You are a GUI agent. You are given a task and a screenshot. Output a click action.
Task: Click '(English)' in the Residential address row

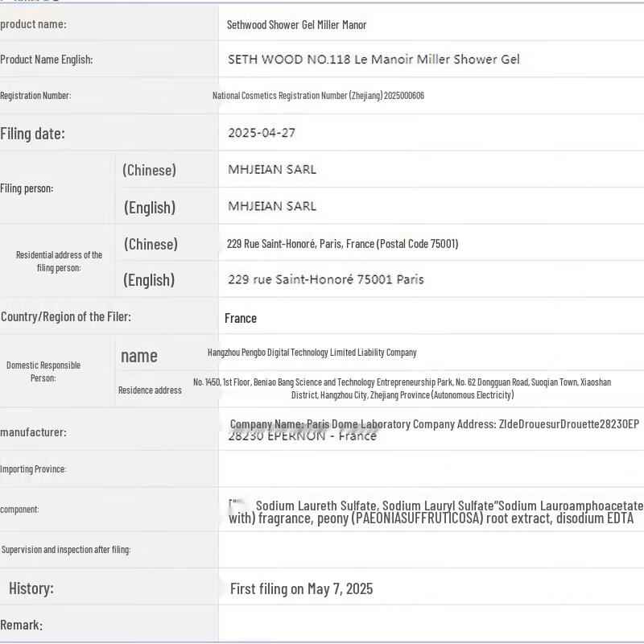(149, 280)
